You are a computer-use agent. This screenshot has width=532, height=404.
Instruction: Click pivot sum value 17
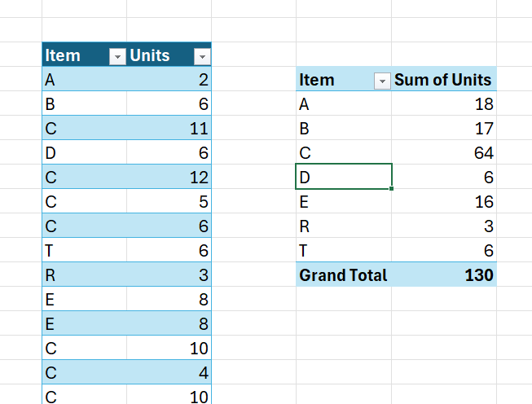point(444,128)
